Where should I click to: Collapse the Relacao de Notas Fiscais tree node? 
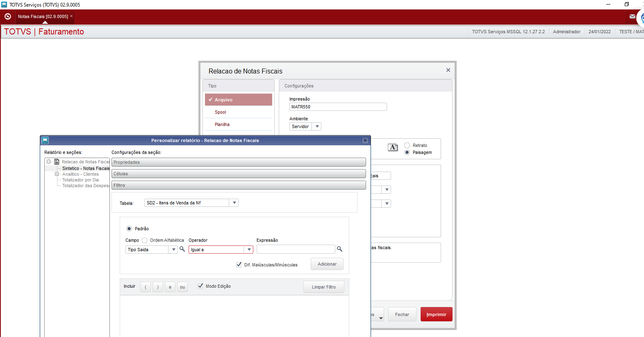pos(48,162)
